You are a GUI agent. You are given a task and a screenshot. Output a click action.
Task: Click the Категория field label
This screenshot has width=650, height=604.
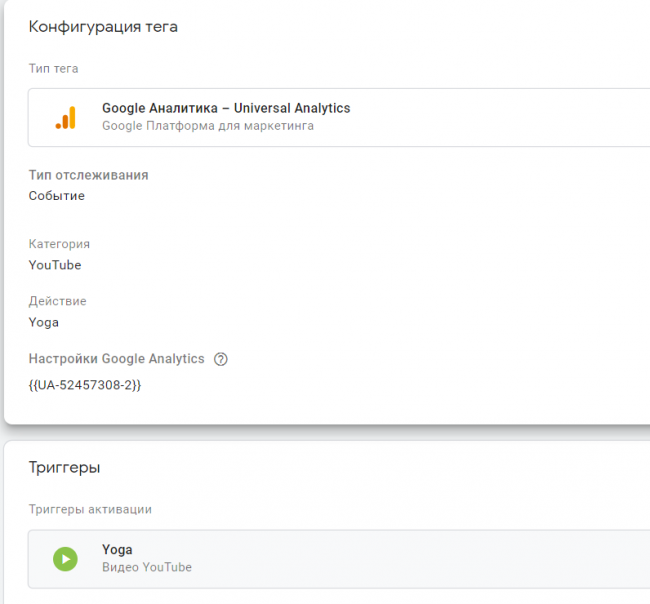pos(59,244)
